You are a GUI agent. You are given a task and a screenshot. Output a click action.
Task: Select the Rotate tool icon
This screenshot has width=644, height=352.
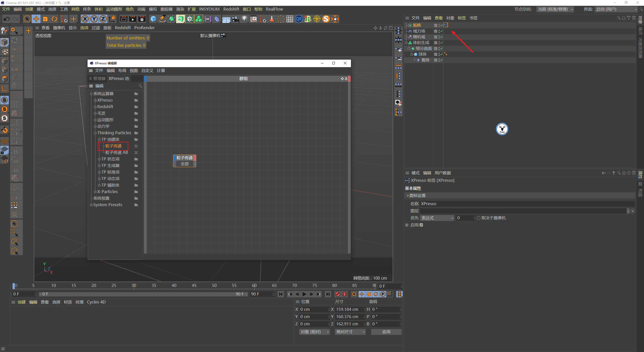tap(54, 19)
